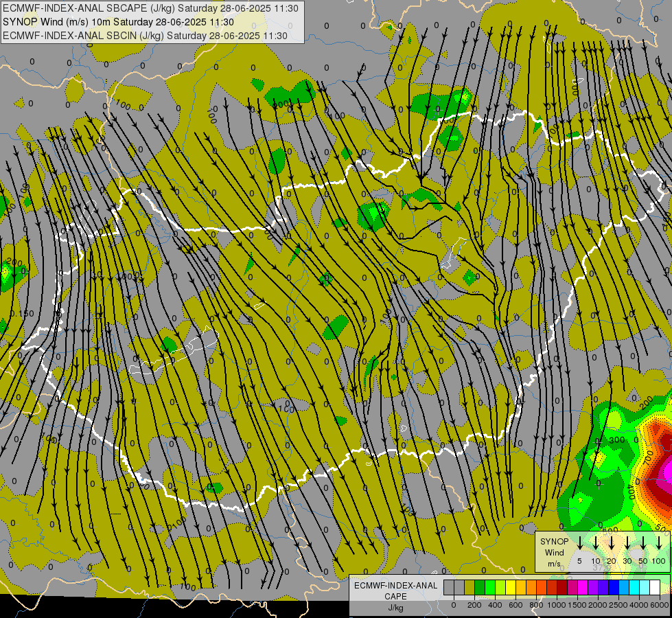This screenshot has height=618, width=672.
Task: Select the yellow swatch left of 600
Action: (511, 587)
